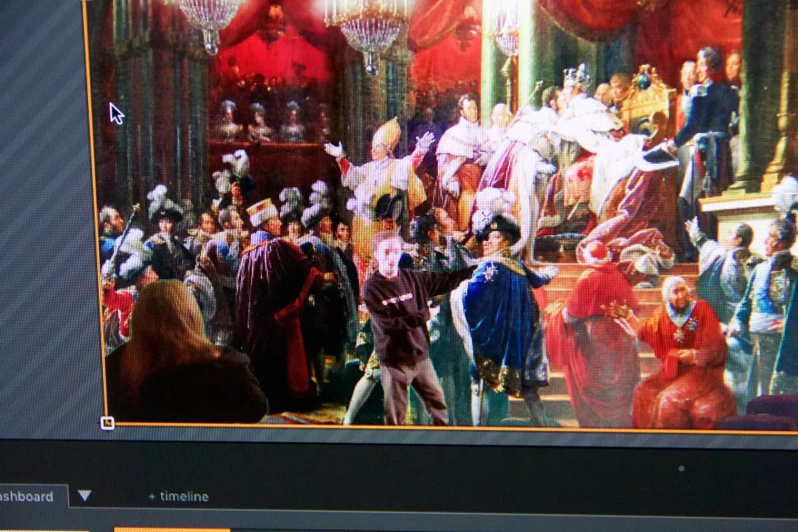Open the dropdown arrow beside dashboard tab
This screenshot has height=532, width=798.
pyautogui.click(x=84, y=495)
